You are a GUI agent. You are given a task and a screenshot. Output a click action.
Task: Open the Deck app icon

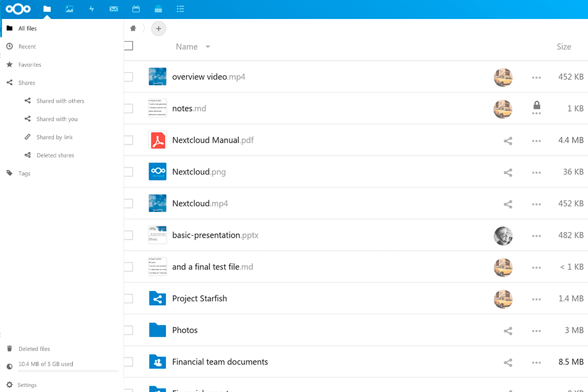pos(158,9)
